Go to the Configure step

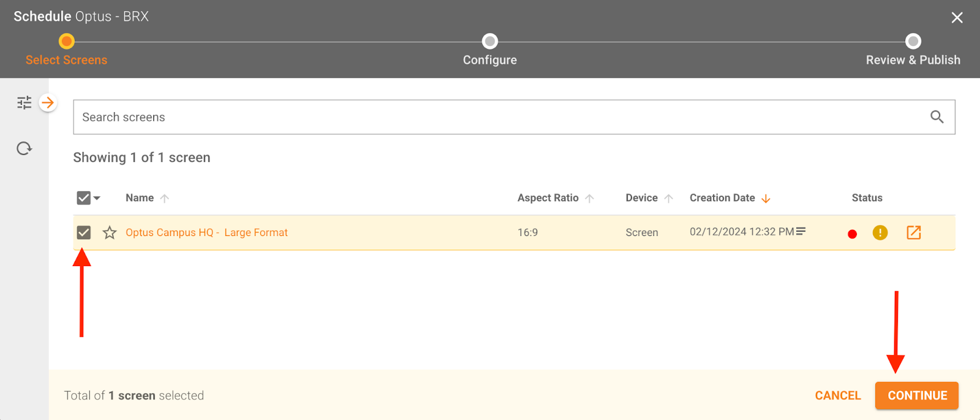(x=489, y=42)
